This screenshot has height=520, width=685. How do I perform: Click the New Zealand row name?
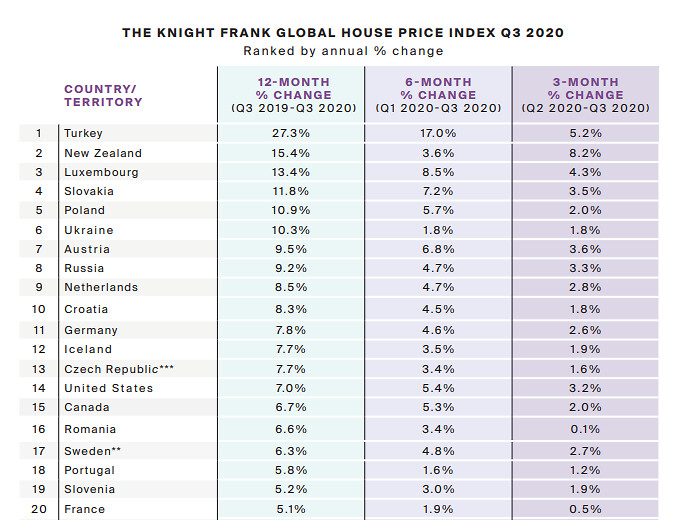(103, 153)
